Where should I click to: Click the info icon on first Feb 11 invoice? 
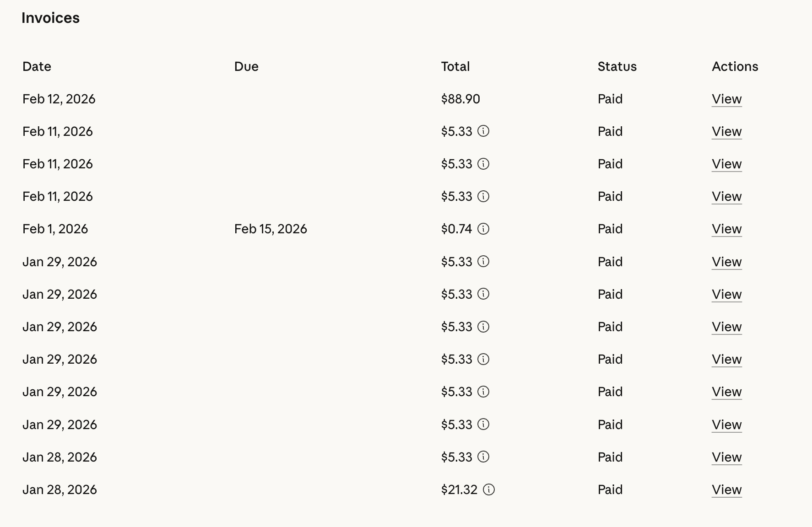coord(483,131)
